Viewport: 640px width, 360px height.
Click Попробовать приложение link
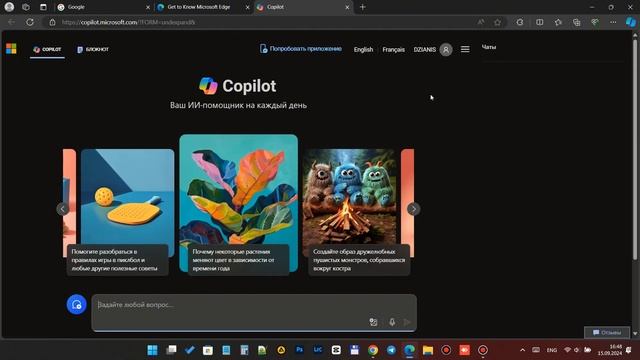(301, 49)
